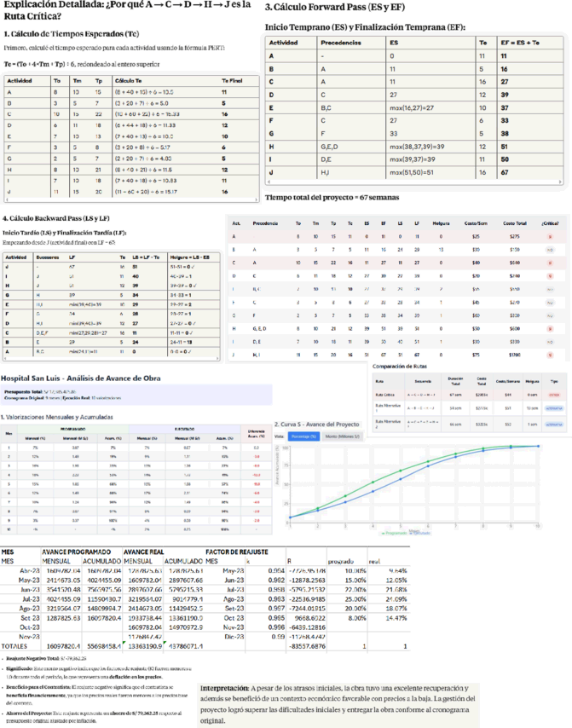Click percentage cell '25.00%'
Viewport: 572px width, 728px height.
coord(355,599)
